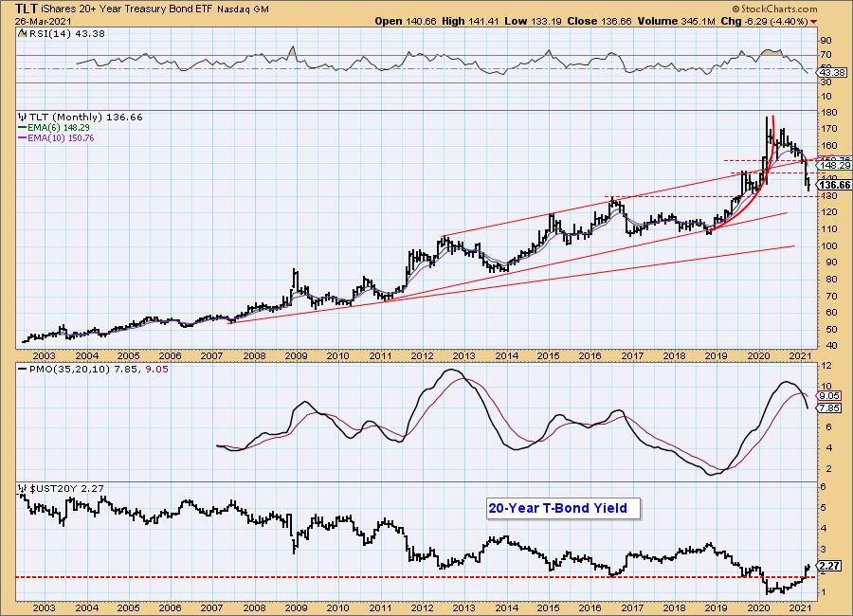Screen dimensions: 853x616
Task: Click 2003 on the axis under the price panel
Action: [x=44, y=356]
